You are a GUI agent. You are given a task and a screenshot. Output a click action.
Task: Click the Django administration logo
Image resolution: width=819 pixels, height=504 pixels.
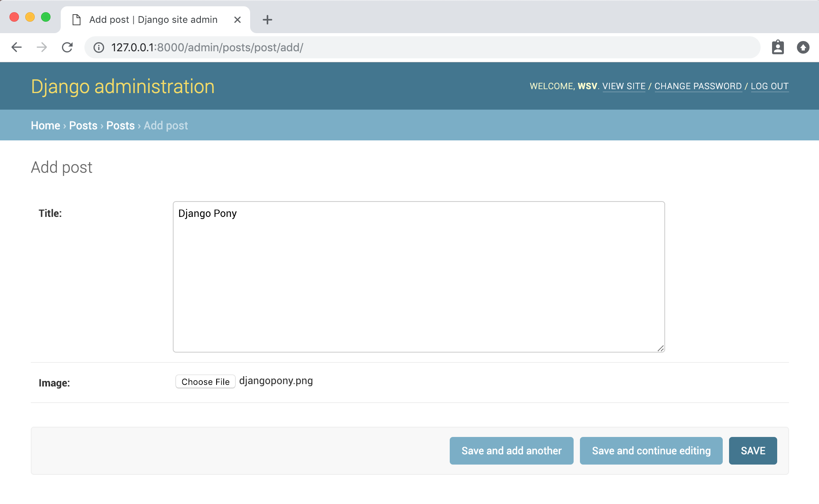click(x=123, y=86)
